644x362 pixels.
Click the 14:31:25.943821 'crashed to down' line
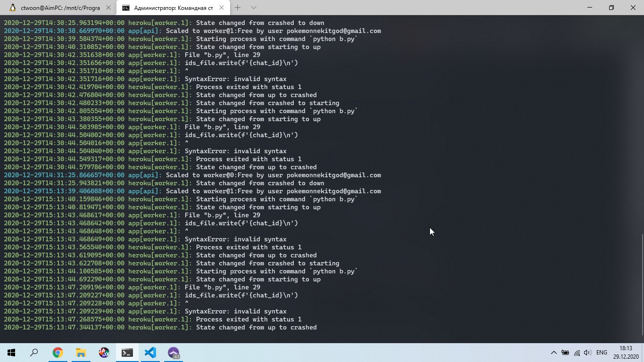[x=164, y=183]
